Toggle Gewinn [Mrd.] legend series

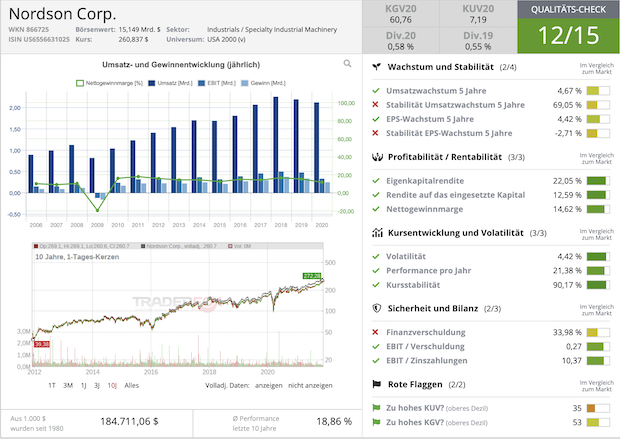tap(263, 83)
